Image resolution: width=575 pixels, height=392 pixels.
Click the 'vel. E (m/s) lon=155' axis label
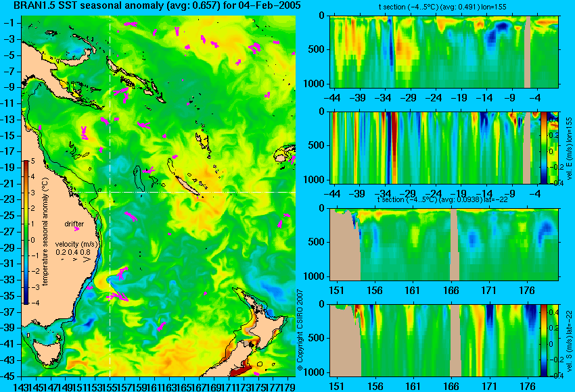pyautogui.click(x=570, y=149)
